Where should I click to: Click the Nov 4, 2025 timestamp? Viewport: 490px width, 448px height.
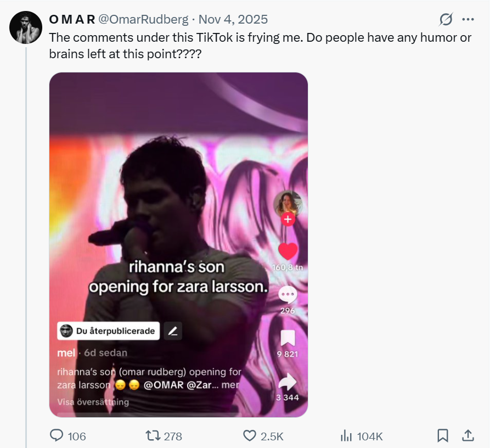click(x=233, y=20)
